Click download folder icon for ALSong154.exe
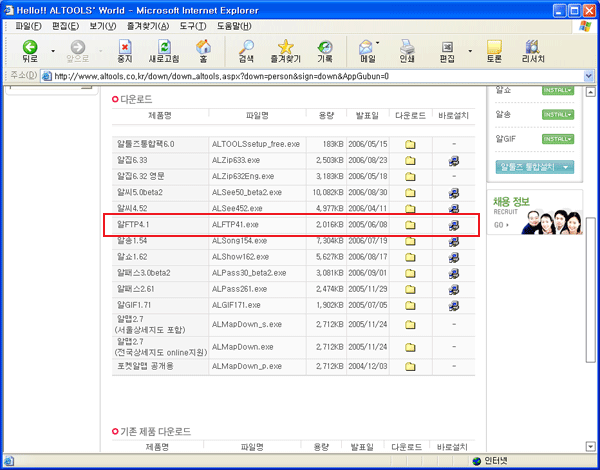 point(410,241)
